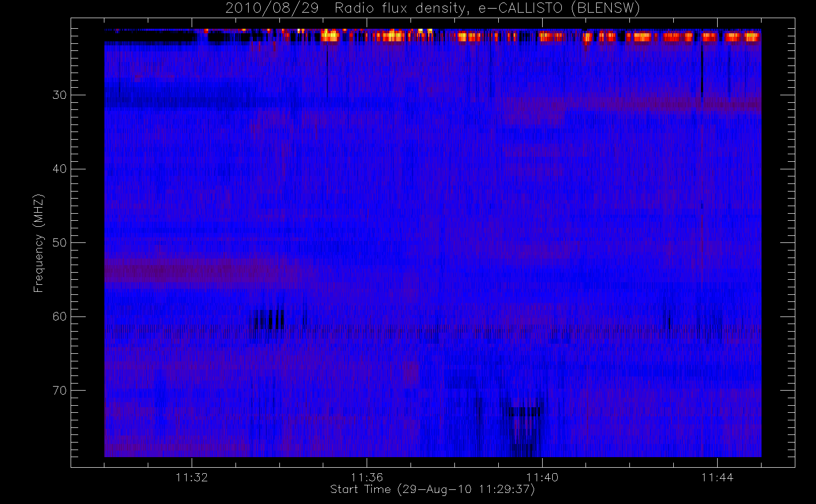Click the '11:36' time tick label

367,477
